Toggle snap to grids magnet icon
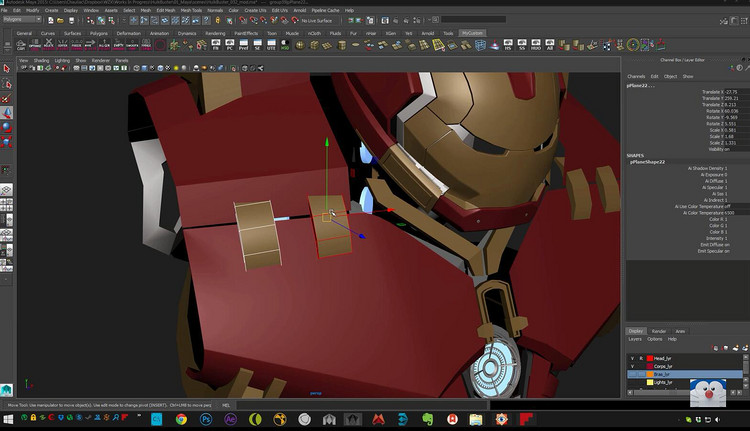The height and width of the screenshot is (431, 750). (x=243, y=20)
